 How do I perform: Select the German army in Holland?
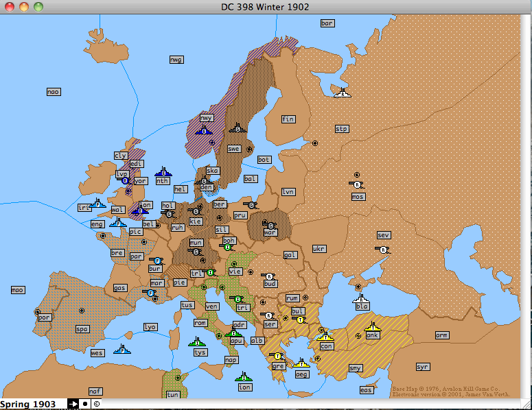pyautogui.click(x=169, y=214)
